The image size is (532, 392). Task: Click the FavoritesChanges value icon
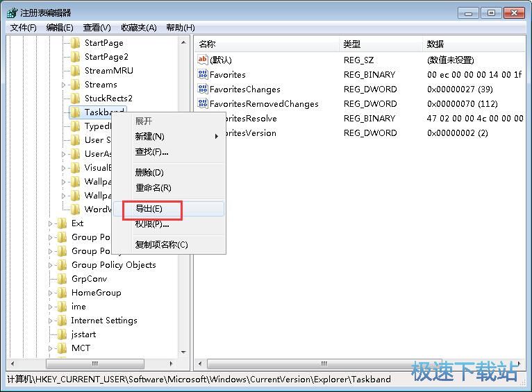pyautogui.click(x=203, y=89)
